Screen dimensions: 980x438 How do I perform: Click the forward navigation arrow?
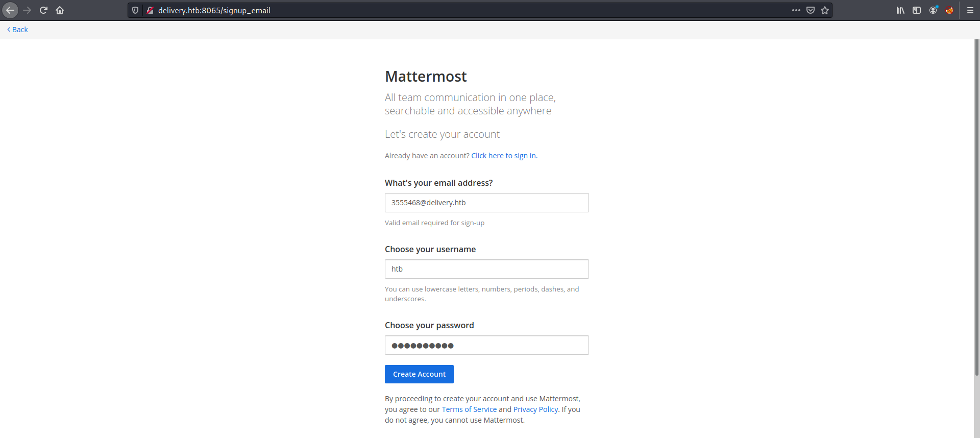27,10
